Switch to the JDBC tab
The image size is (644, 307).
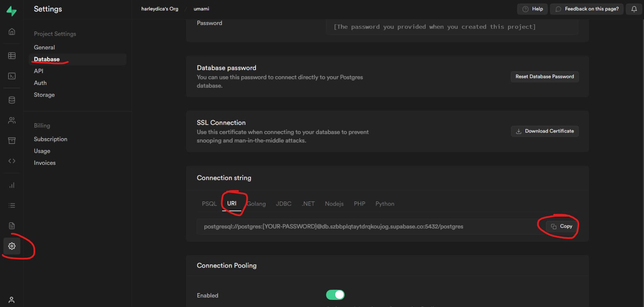click(283, 203)
